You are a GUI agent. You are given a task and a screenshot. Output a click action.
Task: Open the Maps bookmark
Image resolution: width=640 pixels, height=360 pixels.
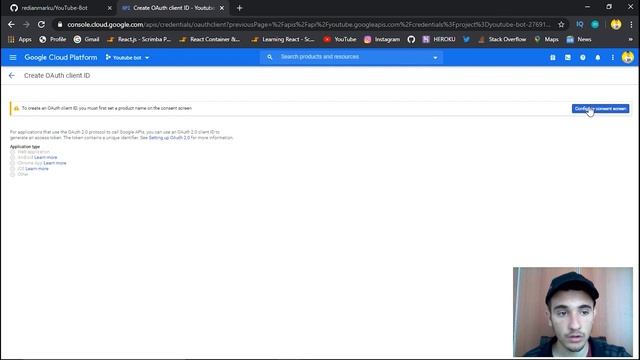point(546,40)
